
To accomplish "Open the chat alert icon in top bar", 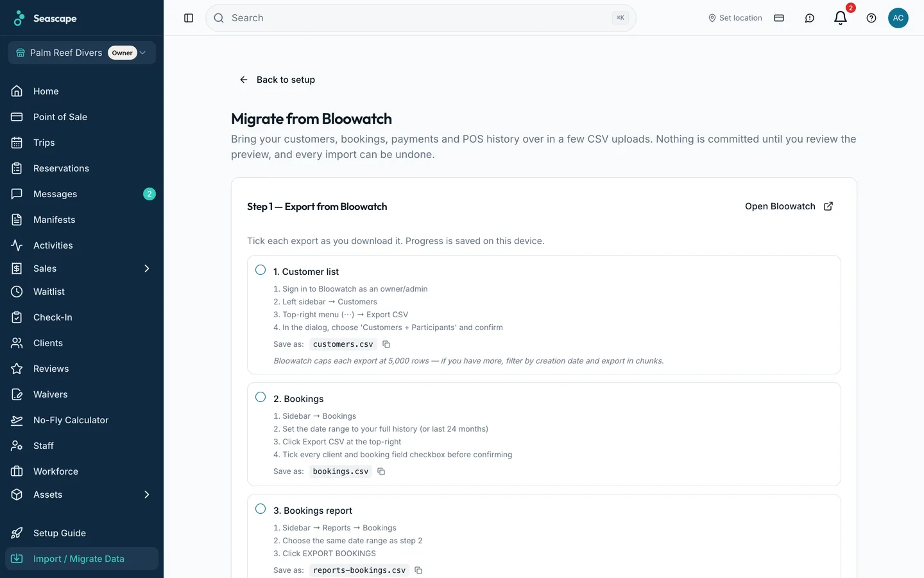I will click(x=810, y=18).
